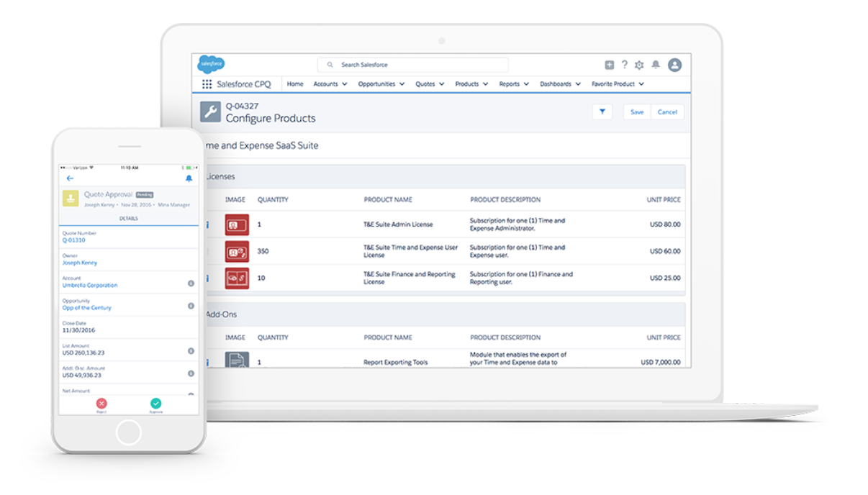Tap info icon next to Umbrella Corporation
Viewport: 868px width, 495px height.
point(191,283)
